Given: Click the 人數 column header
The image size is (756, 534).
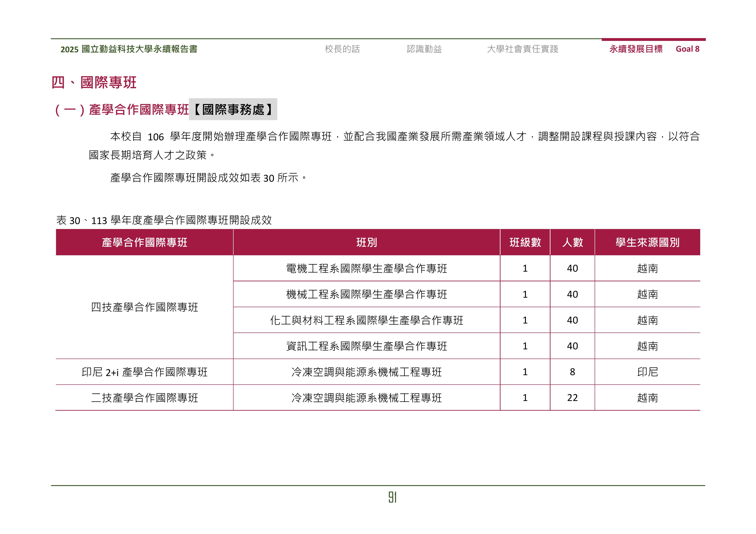Looking at the screenshot, I should pyautogui.click(x=572, y=243).
